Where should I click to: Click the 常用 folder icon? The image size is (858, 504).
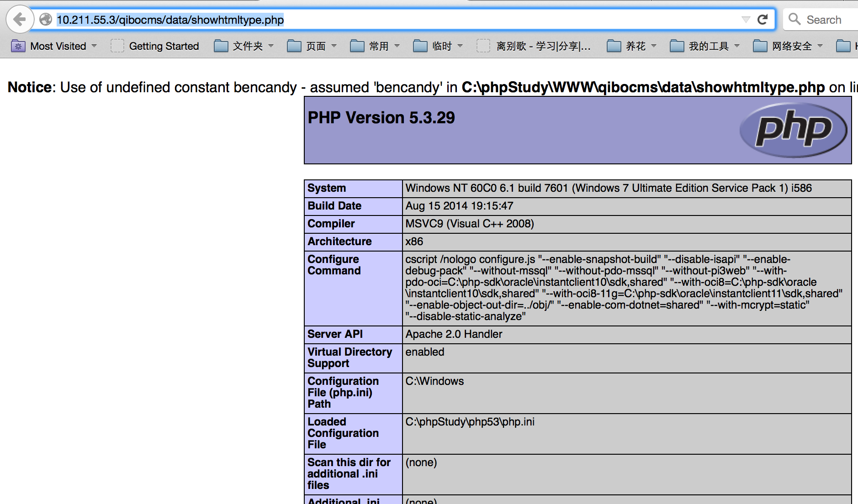tap(357, 46)
